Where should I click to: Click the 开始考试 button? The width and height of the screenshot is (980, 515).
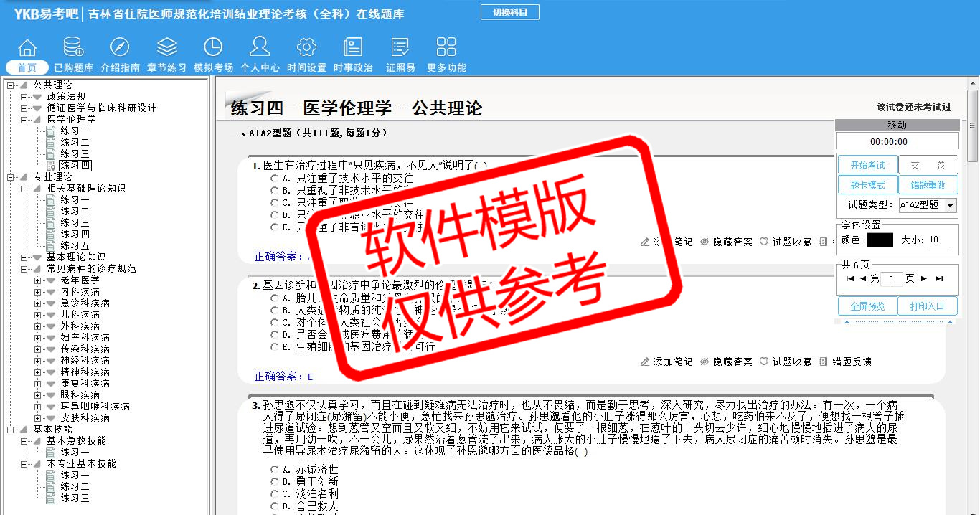pos(867,166)
